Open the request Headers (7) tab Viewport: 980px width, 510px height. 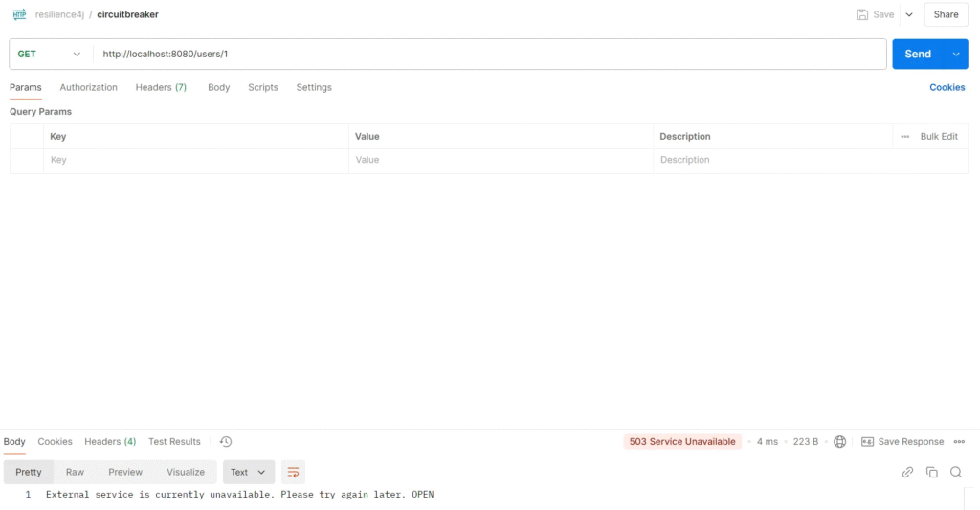click(161, 87)
